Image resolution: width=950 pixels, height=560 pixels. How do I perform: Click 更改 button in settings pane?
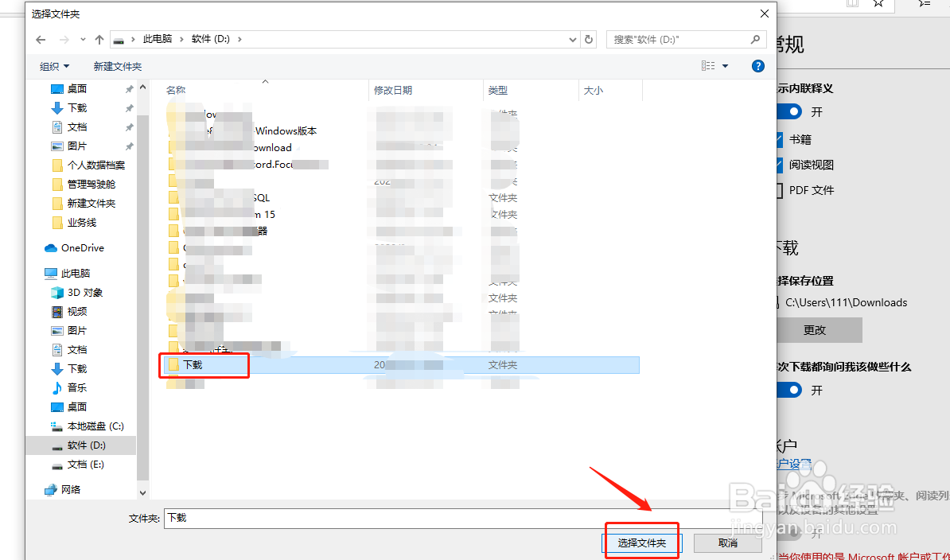click(x=814, y=331)
